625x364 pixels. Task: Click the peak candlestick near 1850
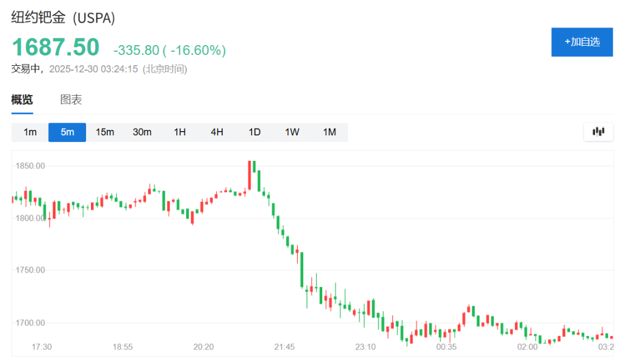coord(250,175)
